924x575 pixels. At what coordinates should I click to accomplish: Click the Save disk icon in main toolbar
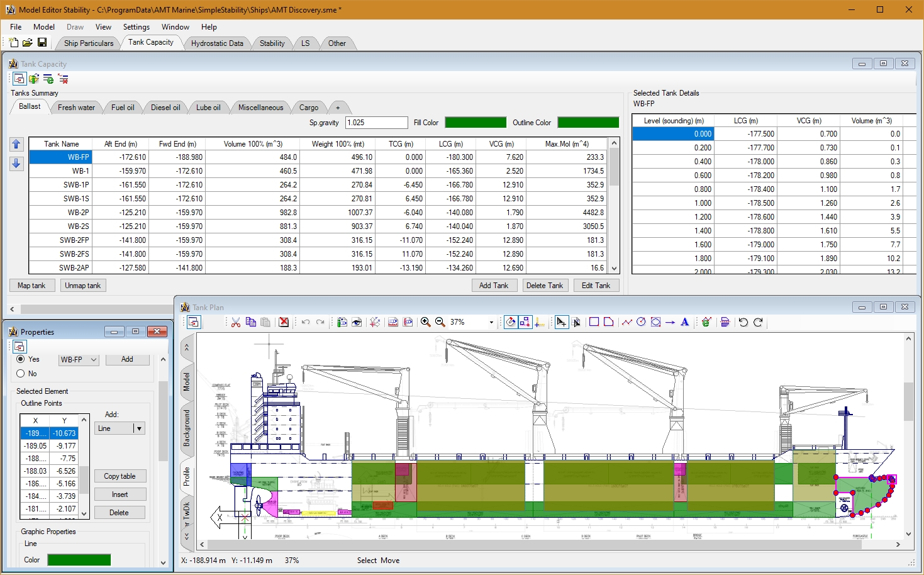(x=42, y=43)
